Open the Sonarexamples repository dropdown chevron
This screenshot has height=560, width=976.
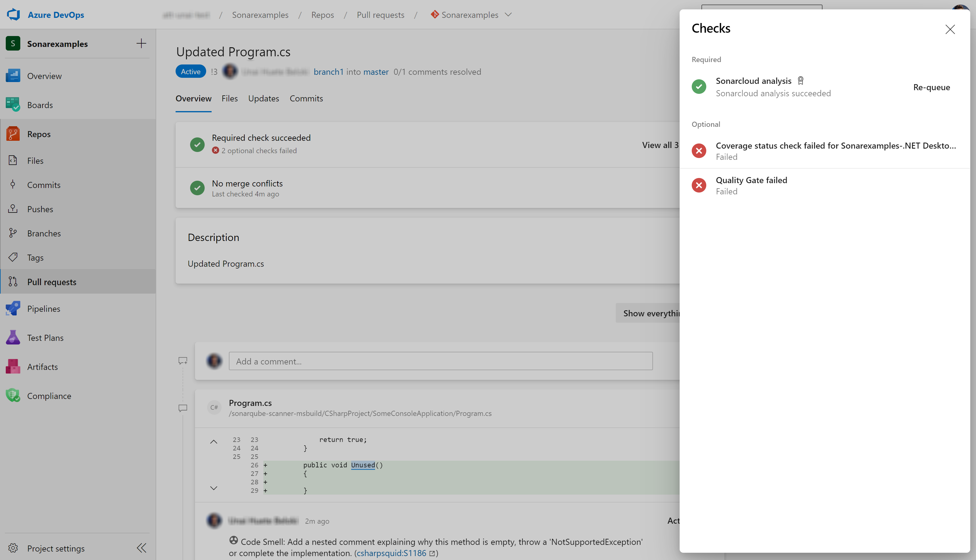(x=508, y=15)
